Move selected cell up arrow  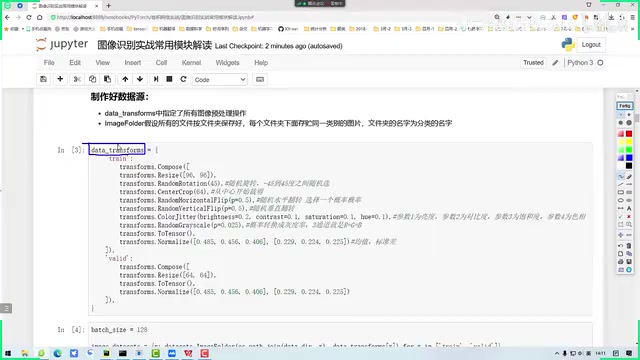tap(125, 79)
